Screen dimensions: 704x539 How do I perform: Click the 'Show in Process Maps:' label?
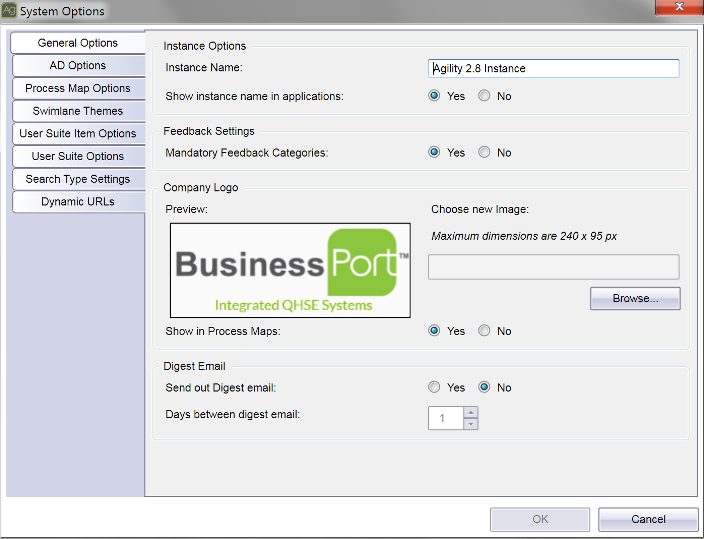[223, 331]
